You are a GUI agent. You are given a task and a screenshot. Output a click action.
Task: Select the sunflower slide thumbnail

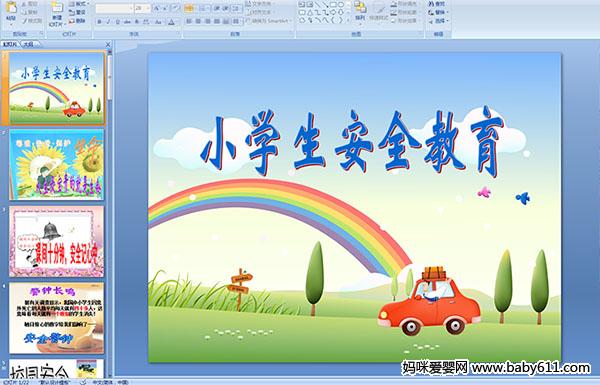click(56, 165)
